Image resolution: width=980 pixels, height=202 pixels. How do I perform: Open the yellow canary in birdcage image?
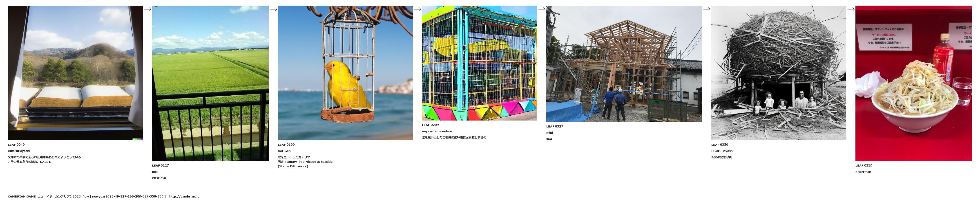click(x=345, y=73)
